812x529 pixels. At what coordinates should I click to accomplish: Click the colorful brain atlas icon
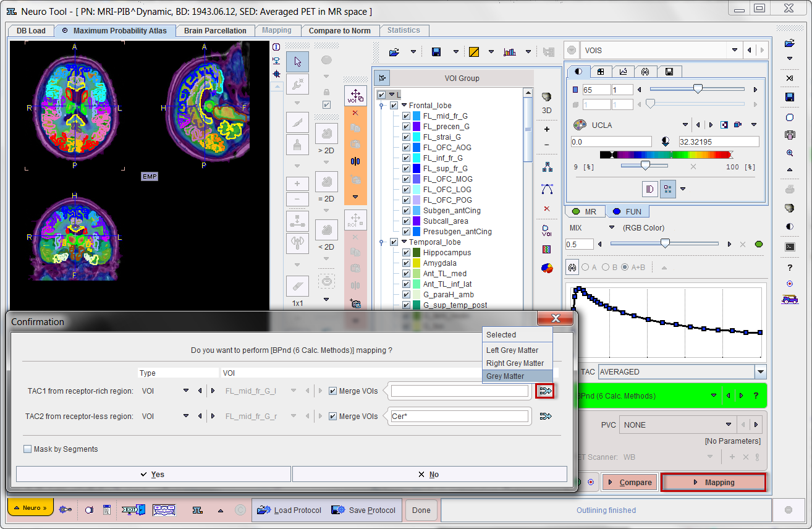point(546,268)
